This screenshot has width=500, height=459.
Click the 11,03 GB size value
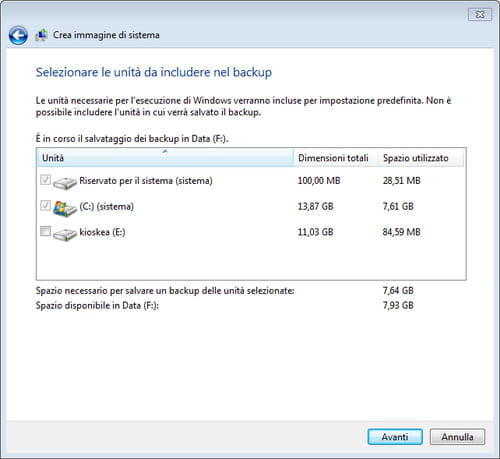click(315, 232)
